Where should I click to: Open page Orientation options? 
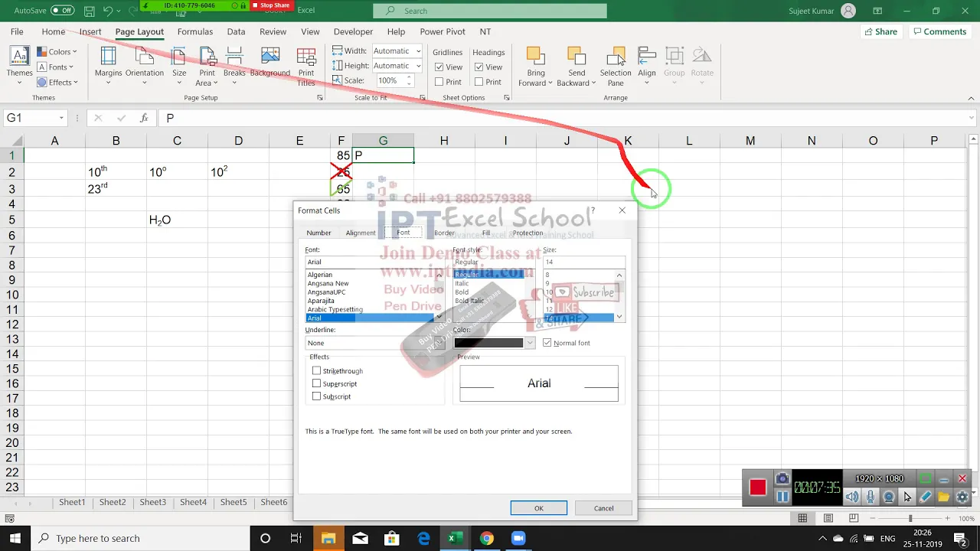coord(145,64)
